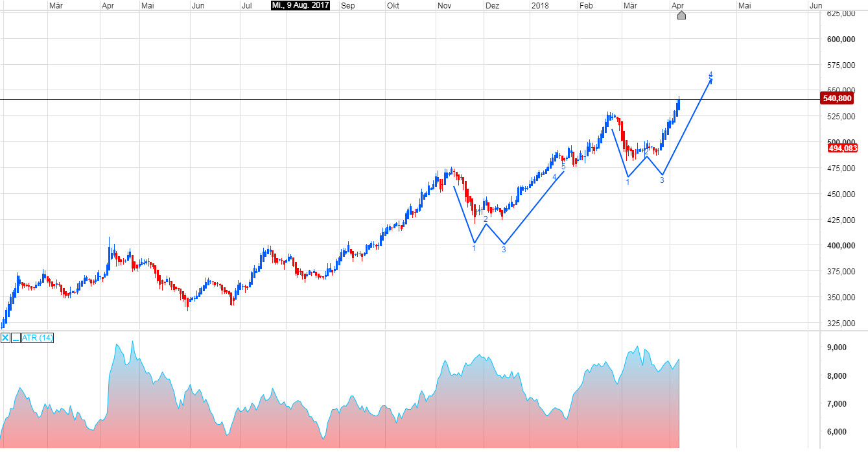Minimize the ATR (14) indicator panel
The width and height of the screenshot is (868, 452).
15,337
